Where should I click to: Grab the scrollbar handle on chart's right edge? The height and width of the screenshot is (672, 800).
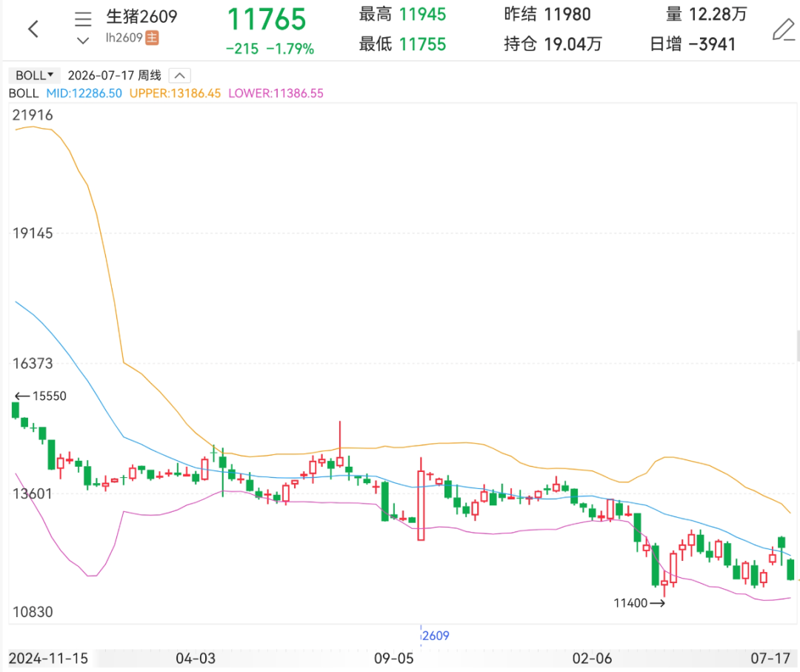[798, 345]
